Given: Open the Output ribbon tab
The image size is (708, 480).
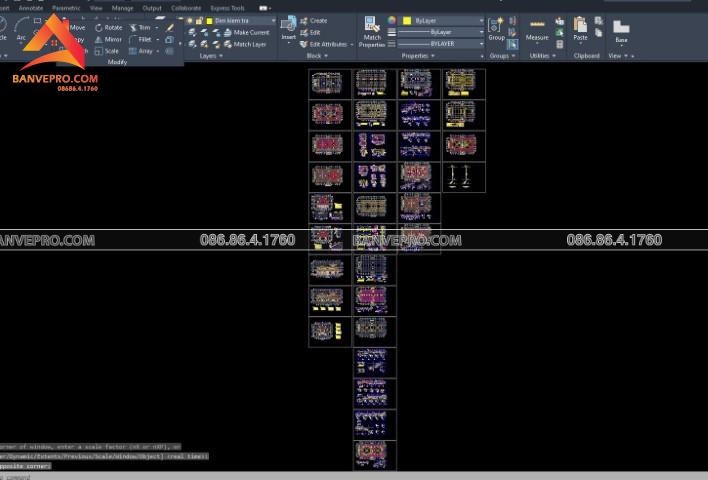Looking at the screenshot, I should pos(152,8).
